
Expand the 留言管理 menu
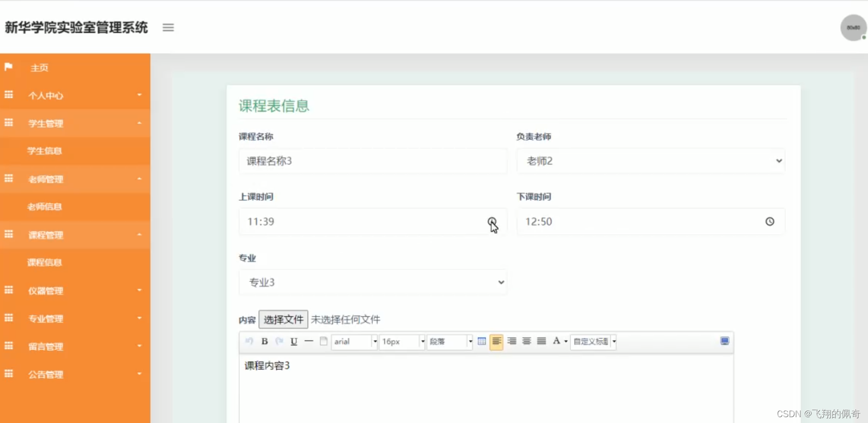pyautogui.click(x=75, y=346)
